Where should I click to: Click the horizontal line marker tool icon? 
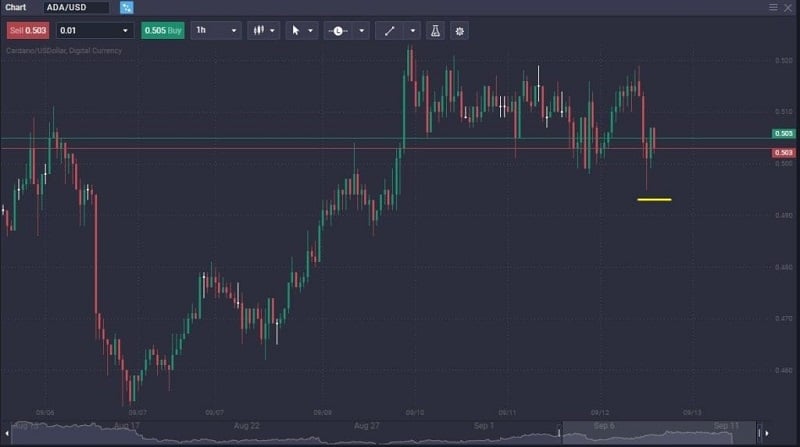pyautogui.click(x=338, y=31)
